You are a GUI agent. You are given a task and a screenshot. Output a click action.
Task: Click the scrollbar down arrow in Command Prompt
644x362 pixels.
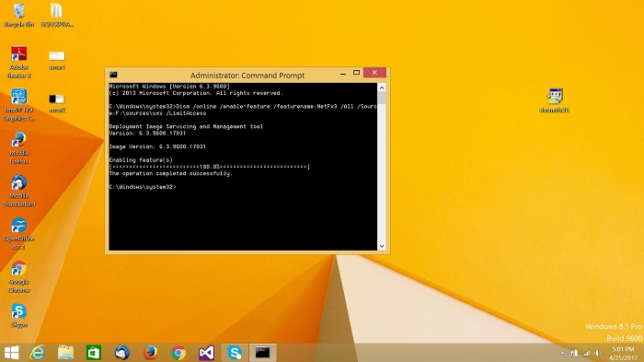click(382, 246)
